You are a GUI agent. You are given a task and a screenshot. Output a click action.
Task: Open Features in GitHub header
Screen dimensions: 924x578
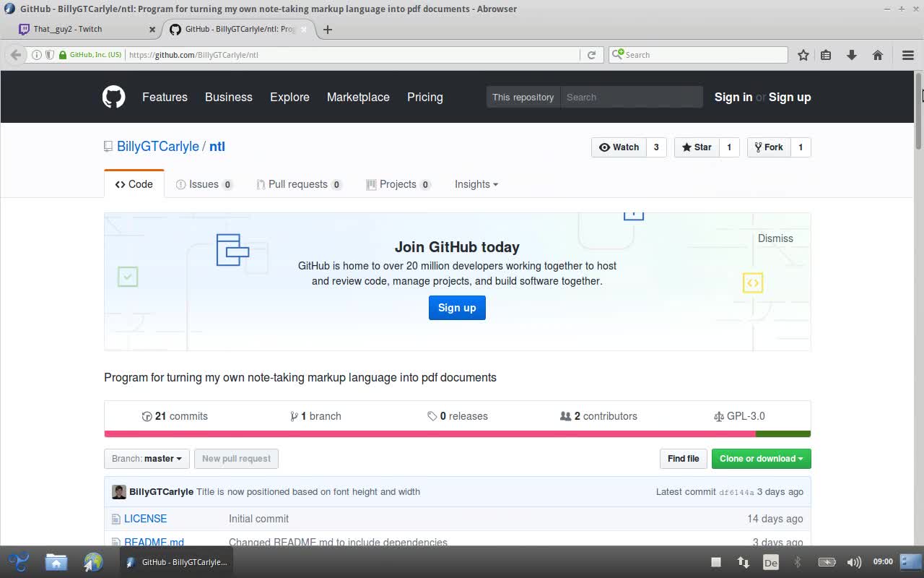click(x=165, y=97)
